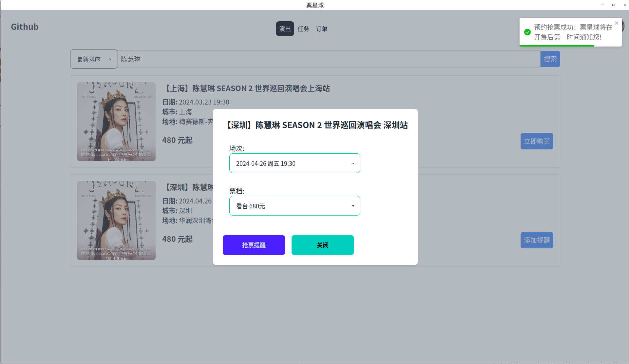
Task: Open the Shenzhen concert poster thumbnail
Action: point(116,220)
